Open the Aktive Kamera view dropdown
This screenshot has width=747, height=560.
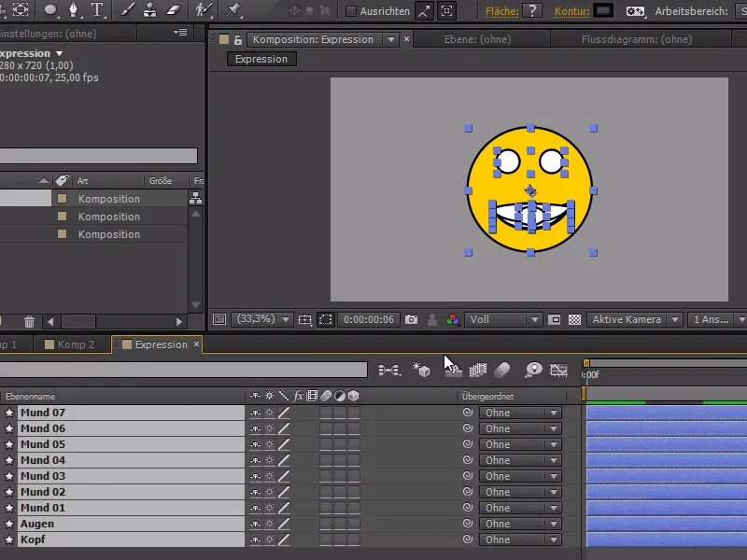tap(635, 319)
